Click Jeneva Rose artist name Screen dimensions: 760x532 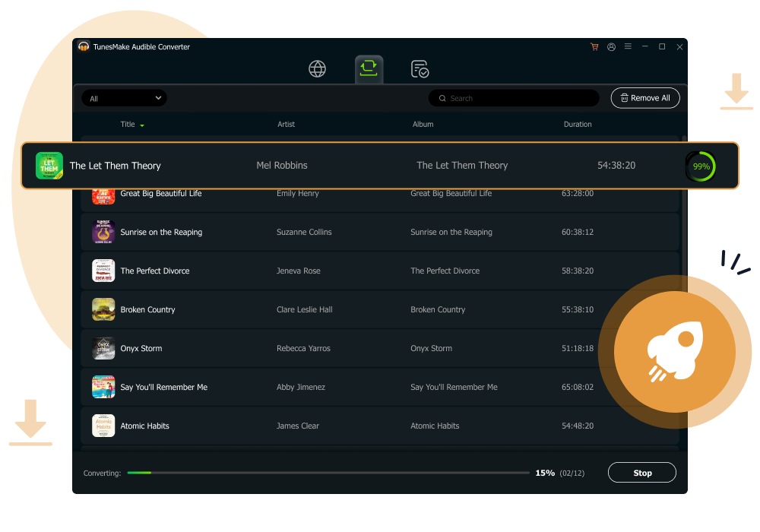click(x=298, y=271)
